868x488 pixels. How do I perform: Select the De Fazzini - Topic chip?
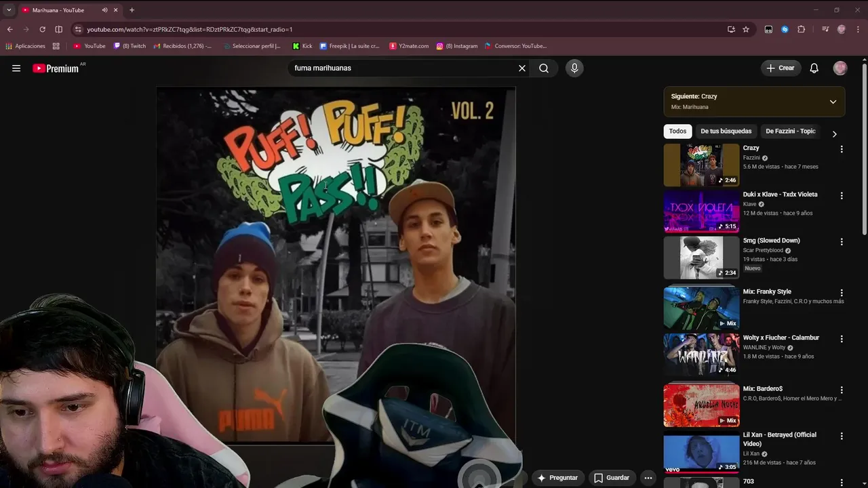(790, 131)
